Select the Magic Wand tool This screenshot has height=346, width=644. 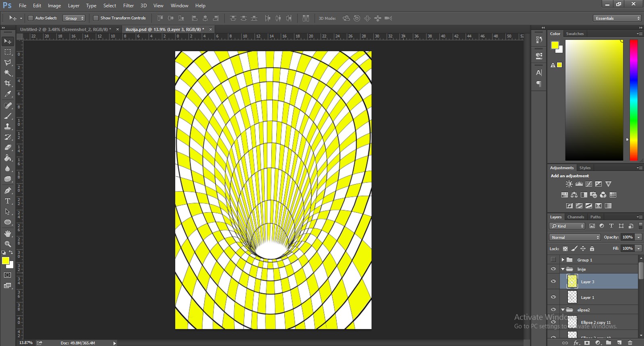pyautogui.click(x=8, y=73)
